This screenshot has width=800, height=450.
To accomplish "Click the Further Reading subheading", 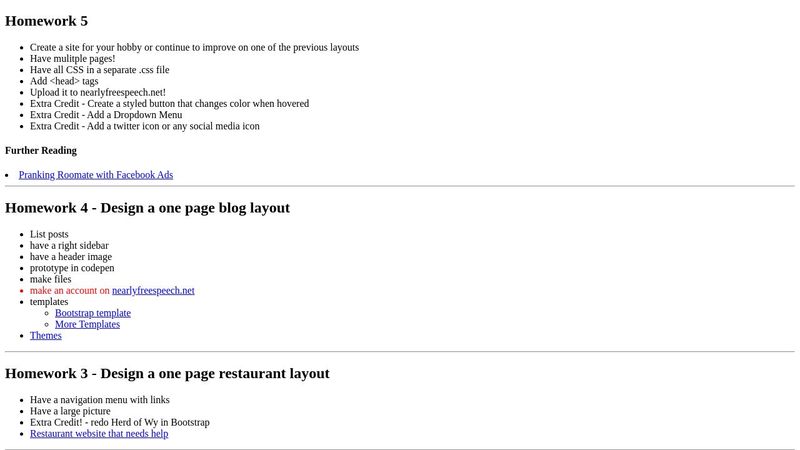I will [41, 151].
